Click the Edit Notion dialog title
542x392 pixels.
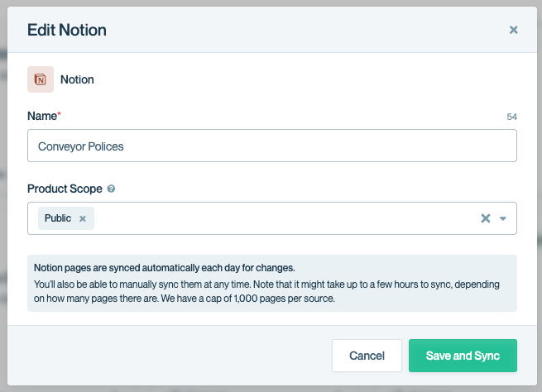click(67, 31)
